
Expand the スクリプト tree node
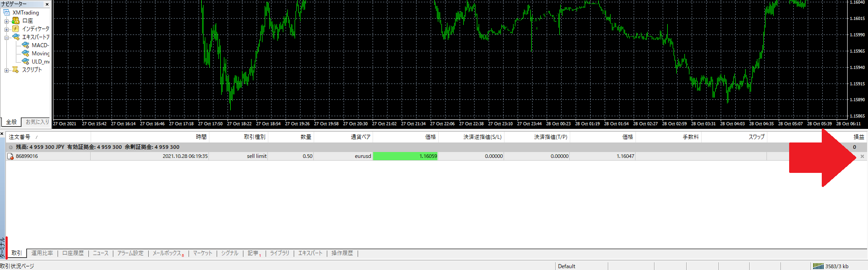click(6, 70)
